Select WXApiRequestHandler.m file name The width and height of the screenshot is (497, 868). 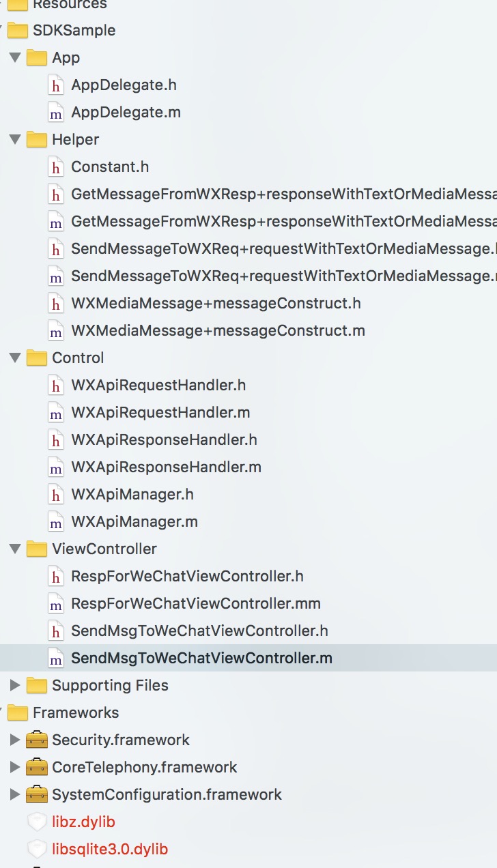click(160, 413)
